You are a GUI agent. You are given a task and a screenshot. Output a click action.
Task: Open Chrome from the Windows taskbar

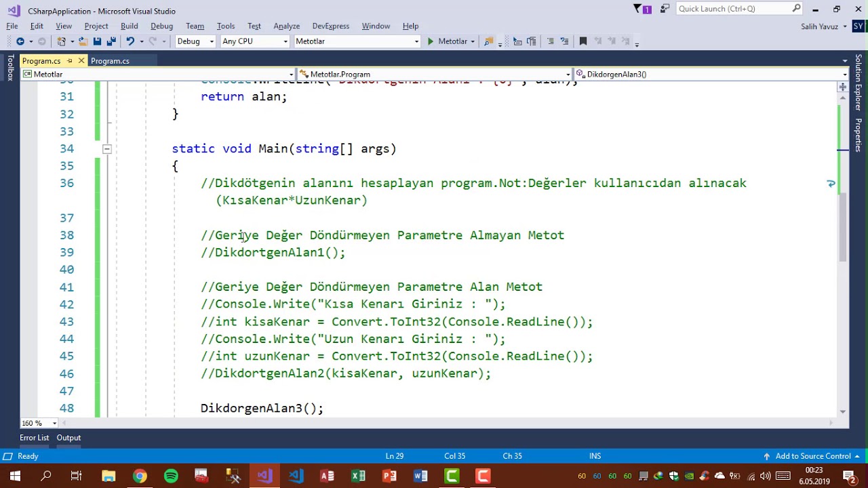point(140,476)
